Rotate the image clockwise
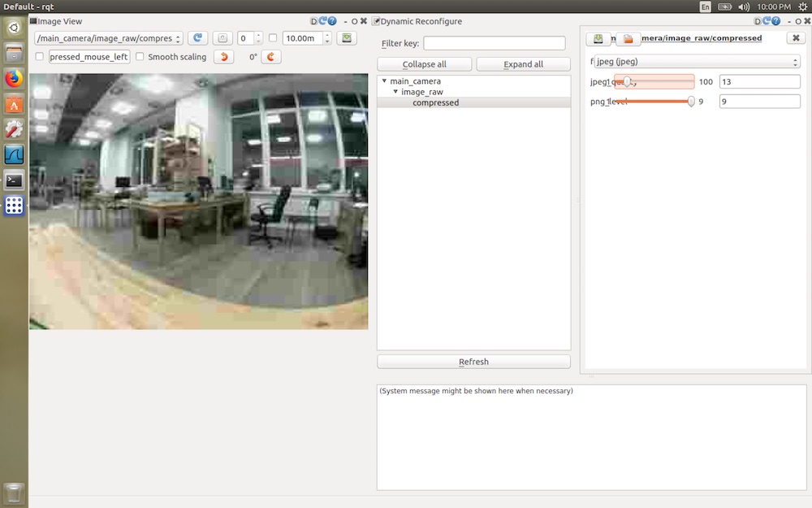812x508 pixels. tap(270, 56)
